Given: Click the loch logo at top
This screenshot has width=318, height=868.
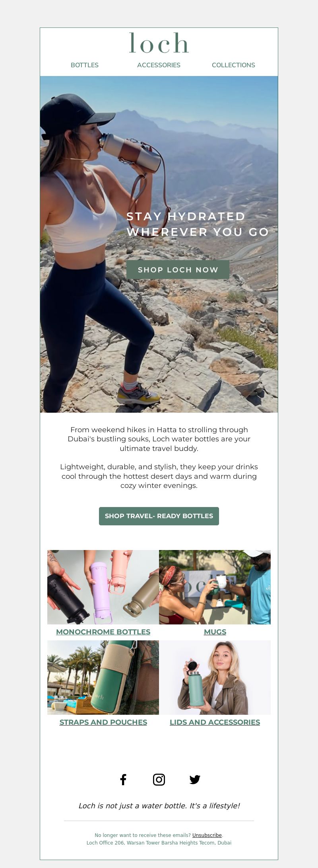Looking at the screenshot, I should (159, 43).
